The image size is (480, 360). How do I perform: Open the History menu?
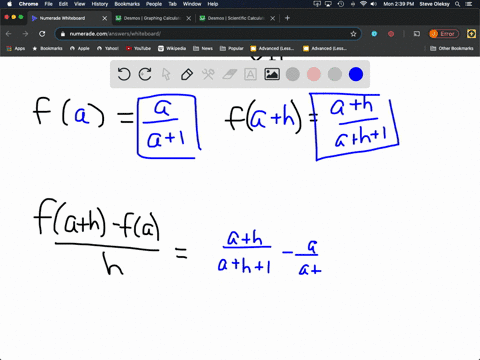pyautogui.click(x=100, y=4)
